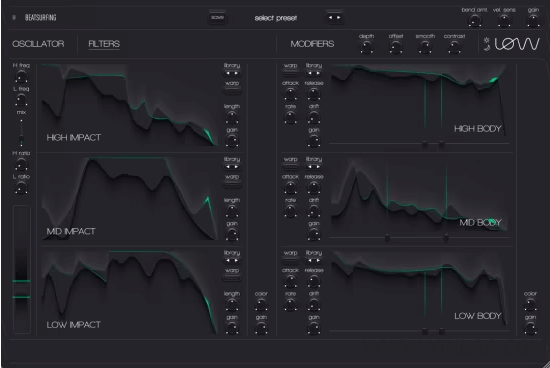The image size is (550, 368).
Task: Click the MODIFIERS depth knob
Action: [367, 47]
